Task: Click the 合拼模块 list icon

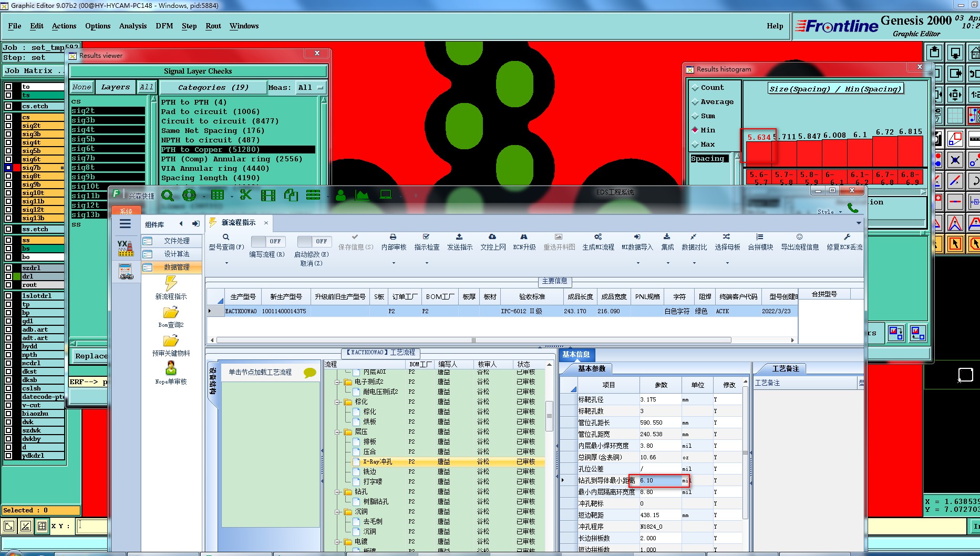Action: coord(760,237)
